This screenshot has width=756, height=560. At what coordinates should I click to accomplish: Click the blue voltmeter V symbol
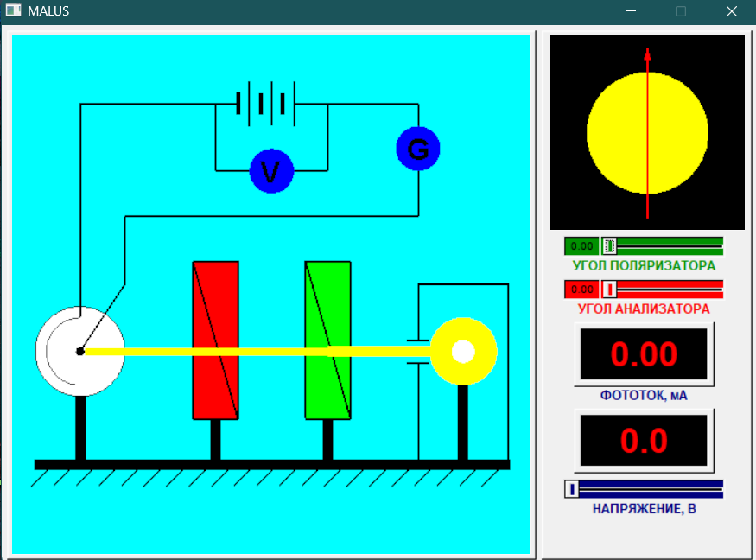(271, 171)
